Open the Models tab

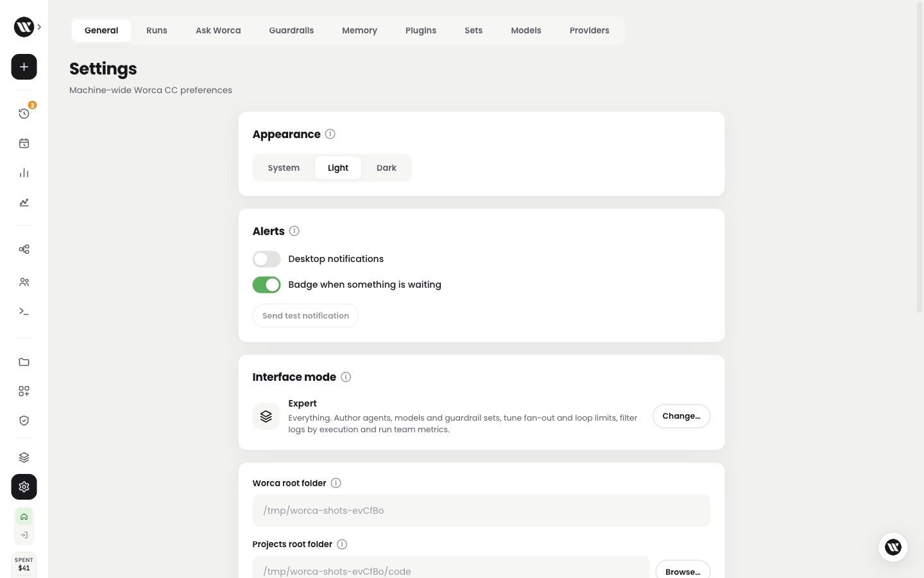[x=526, y=30]
